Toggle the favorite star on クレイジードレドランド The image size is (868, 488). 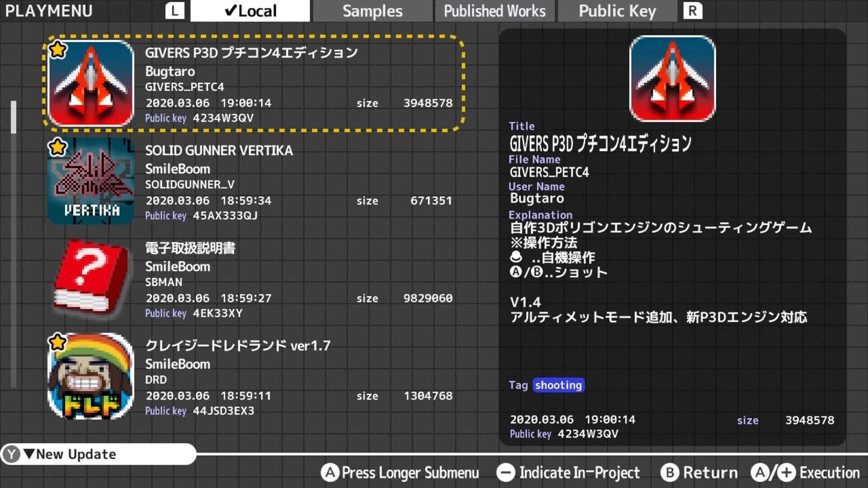coord(57,343)
